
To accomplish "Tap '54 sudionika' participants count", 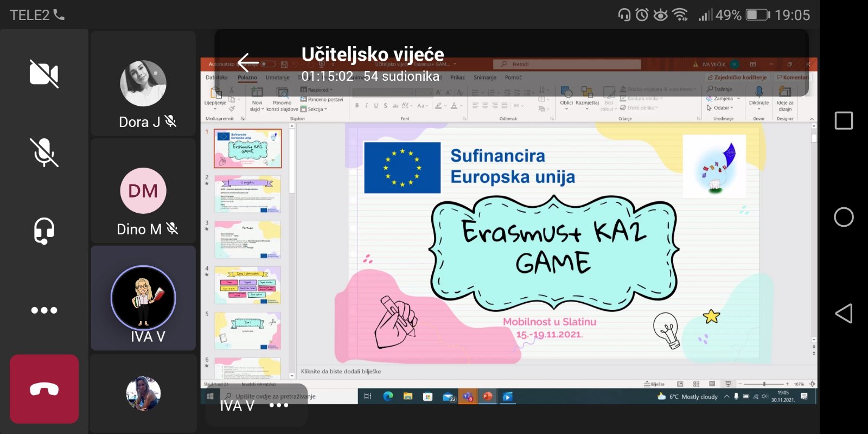I will (401, 76).
